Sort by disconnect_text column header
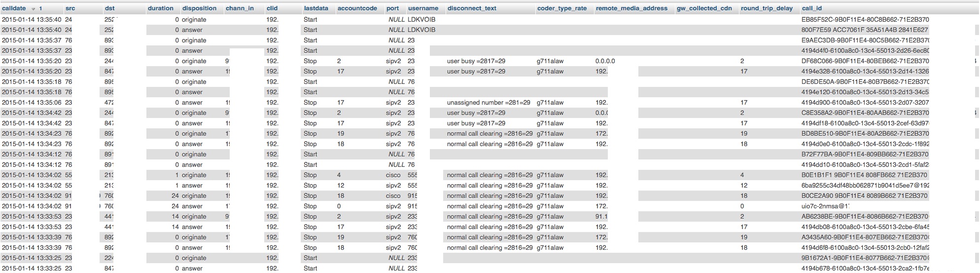 tap(472, 8)
